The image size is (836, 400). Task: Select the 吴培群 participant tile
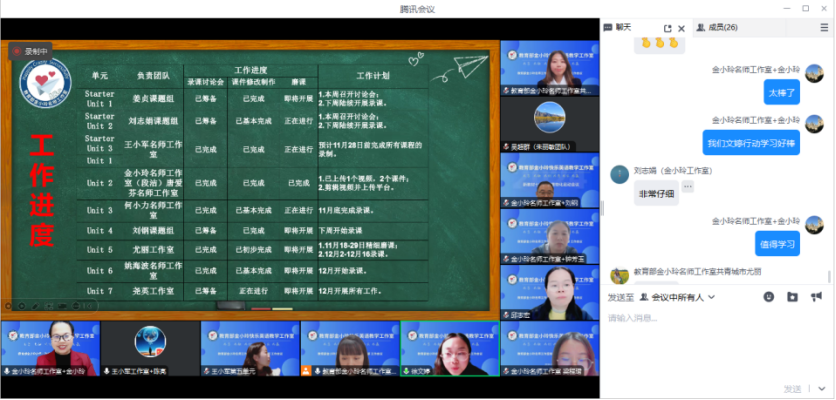pos(550,124)
